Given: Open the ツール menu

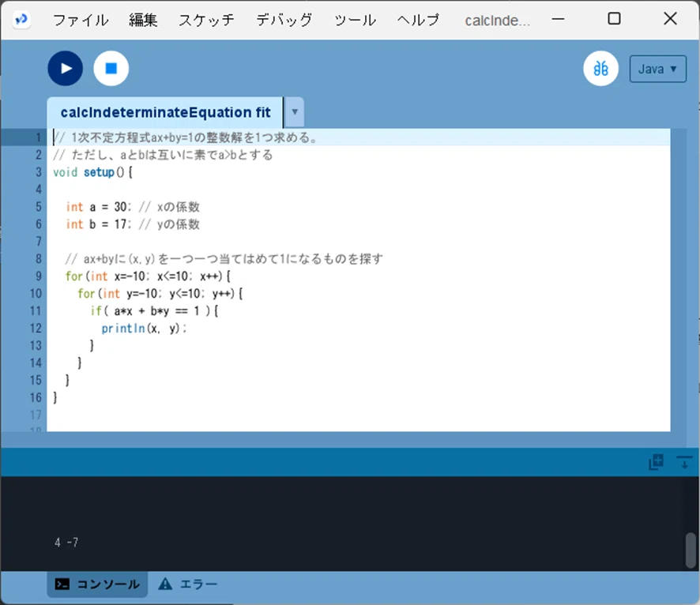Looking at the screenshot, I should [x=355, y=20].
